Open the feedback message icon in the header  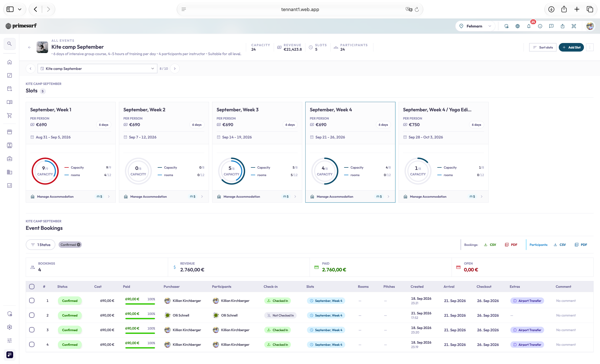[551, 26]
